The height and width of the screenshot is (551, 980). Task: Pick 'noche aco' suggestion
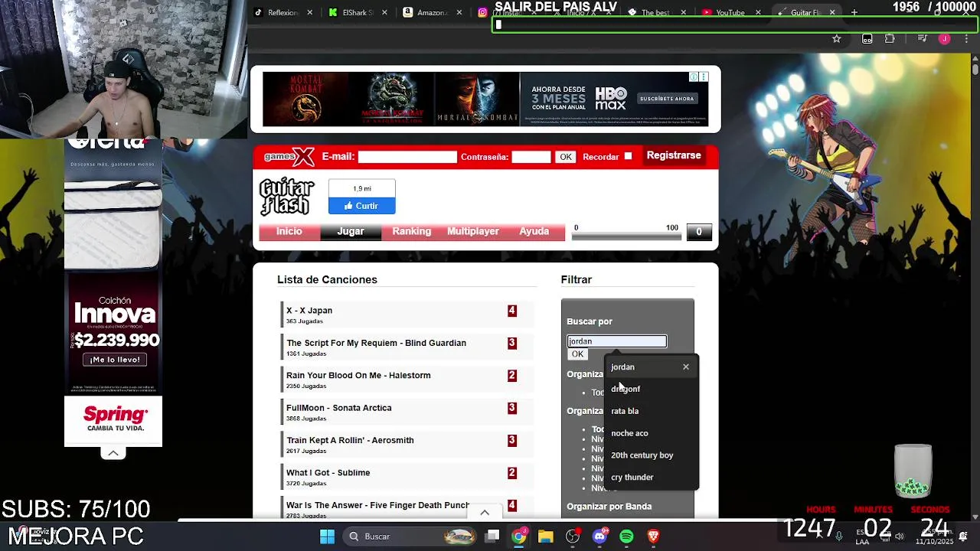coord(652,433)
